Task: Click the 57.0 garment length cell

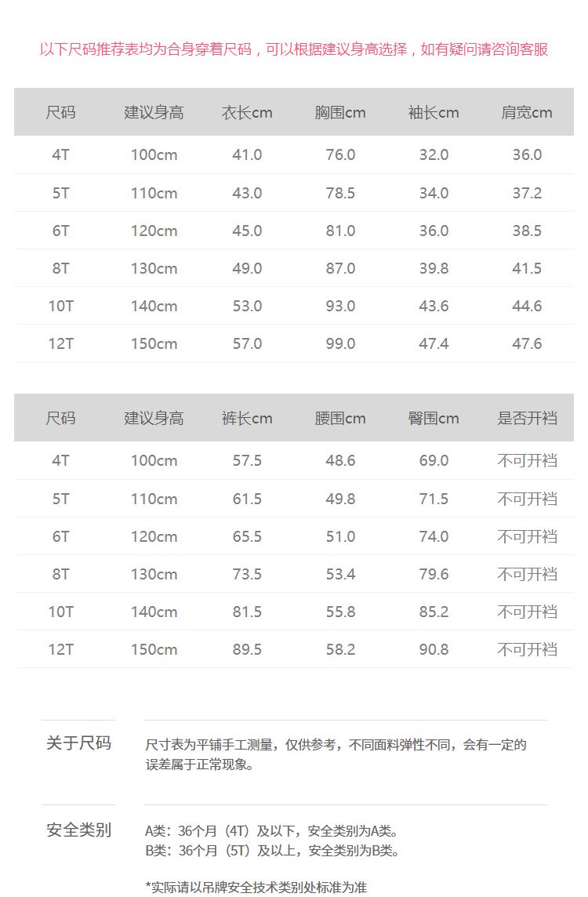Action: (x=247, y=343)
